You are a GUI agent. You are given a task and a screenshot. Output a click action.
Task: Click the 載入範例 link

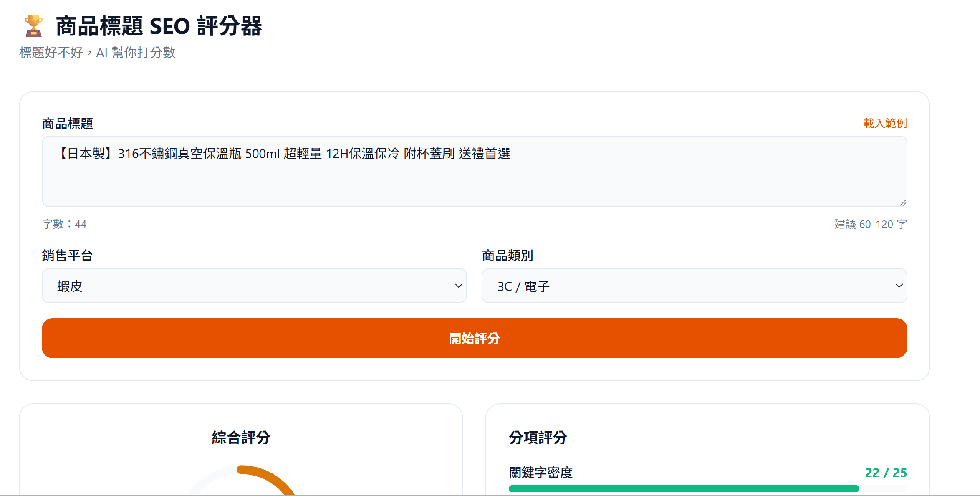pyautogui.click(x=885, y=123)
